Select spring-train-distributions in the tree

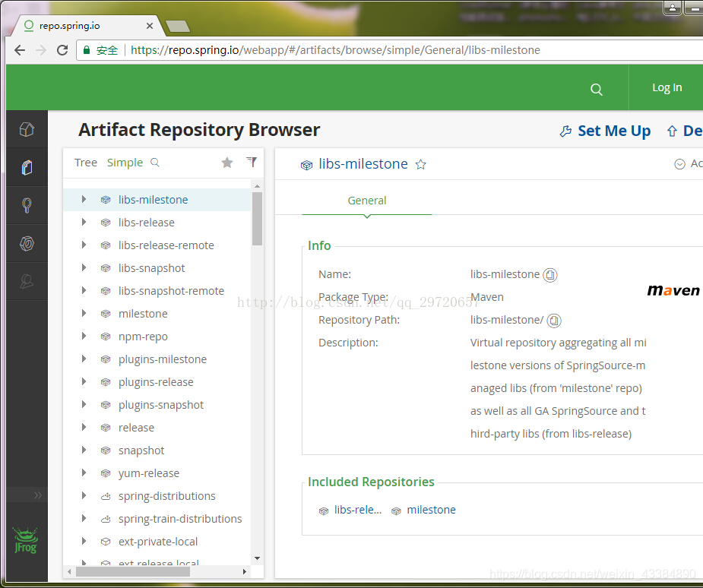(180, 519)
